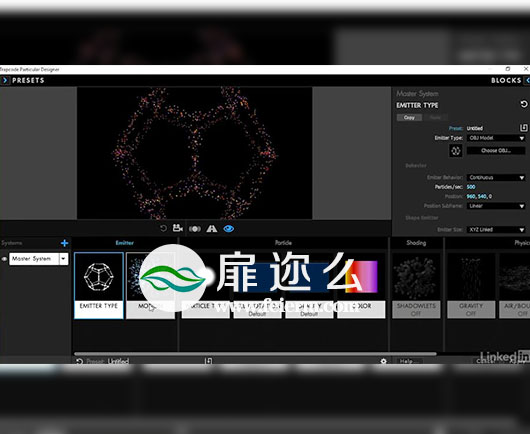Select the Gravity block

[471, 285]
